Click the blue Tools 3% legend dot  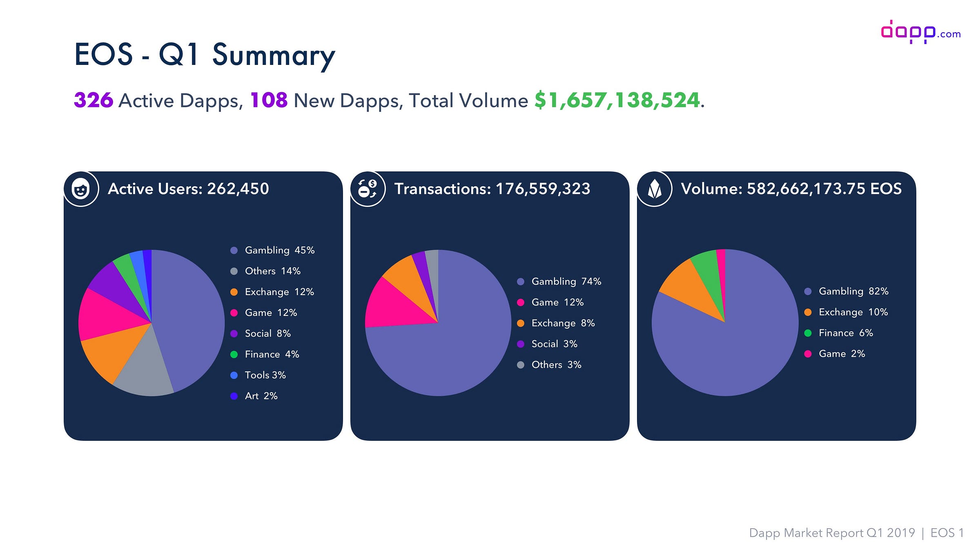pos(234,375)
